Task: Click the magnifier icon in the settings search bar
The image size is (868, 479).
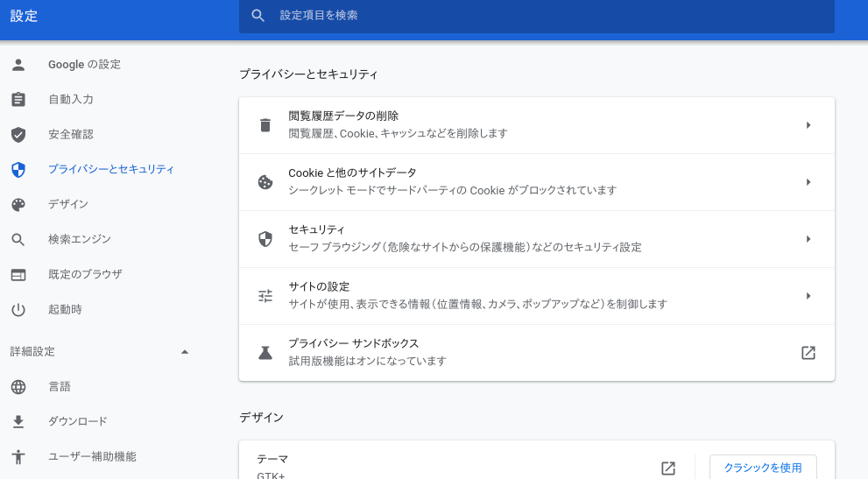Action: click(x=258, y=16)
